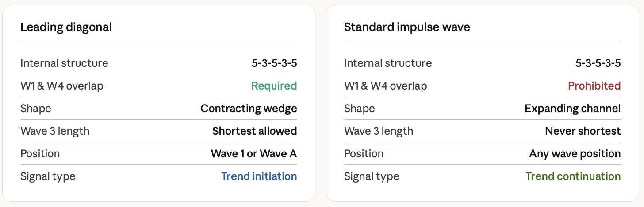
Task: Click Position label in Standard impulse card
Action: click(x=364, y=153)
